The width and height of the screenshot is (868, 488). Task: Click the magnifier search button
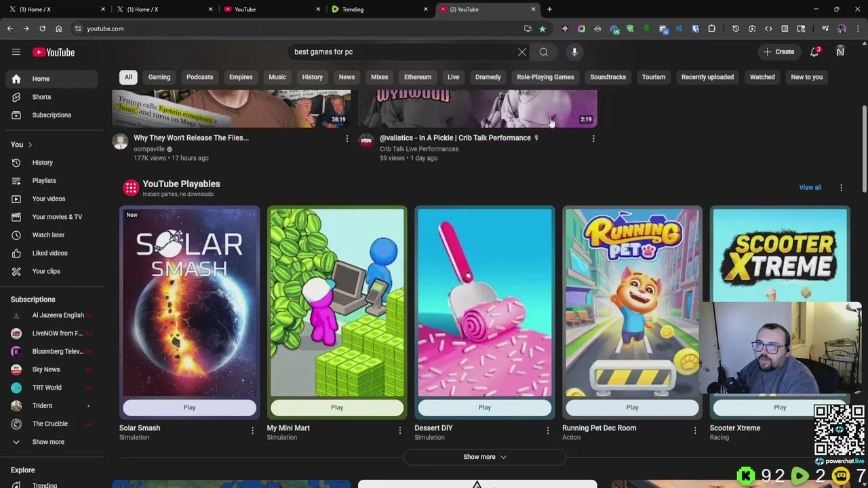(544, 52)
